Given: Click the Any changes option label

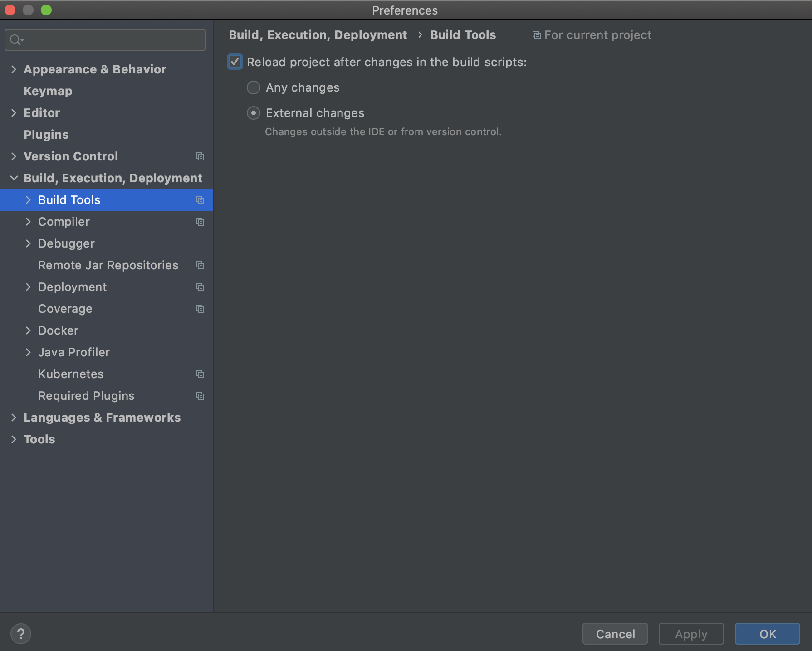Looking at the screenshot, I should [303, 87].
